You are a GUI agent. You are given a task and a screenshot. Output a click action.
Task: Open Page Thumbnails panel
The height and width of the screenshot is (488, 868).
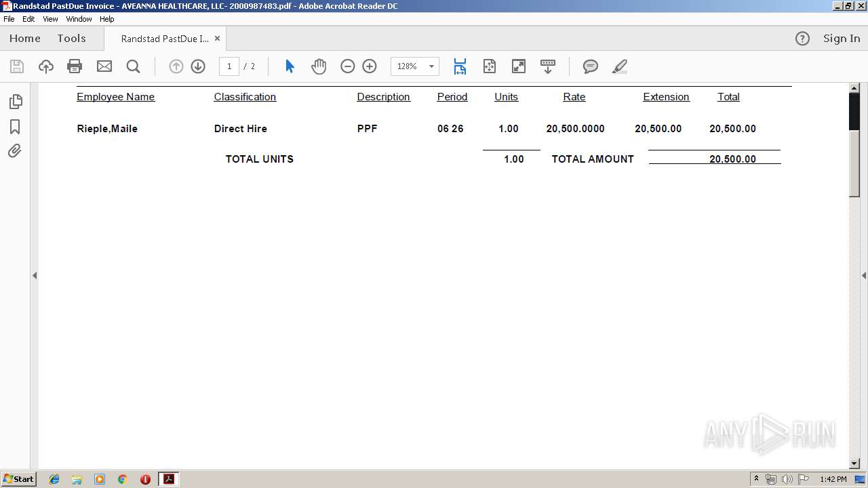point(15,102)
